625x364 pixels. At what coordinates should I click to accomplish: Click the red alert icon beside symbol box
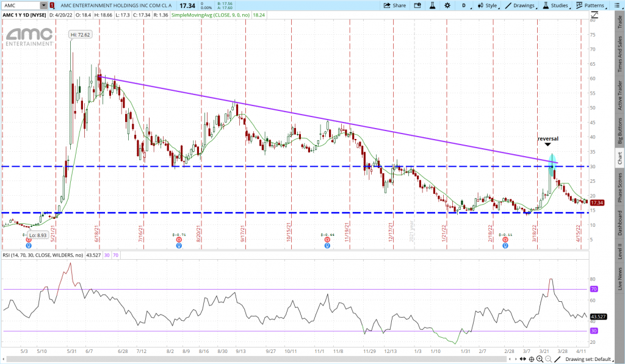51,5
